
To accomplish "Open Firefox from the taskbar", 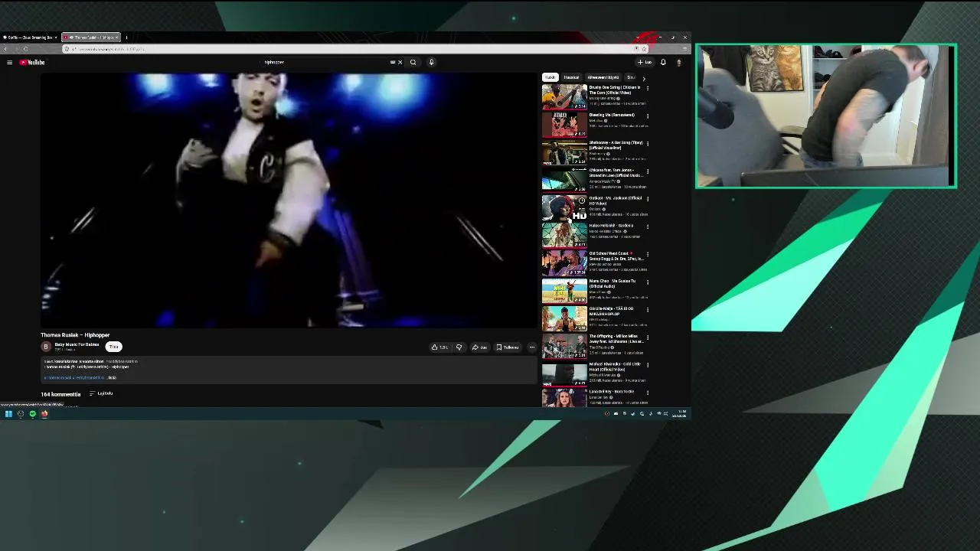I will coord(44,414).
